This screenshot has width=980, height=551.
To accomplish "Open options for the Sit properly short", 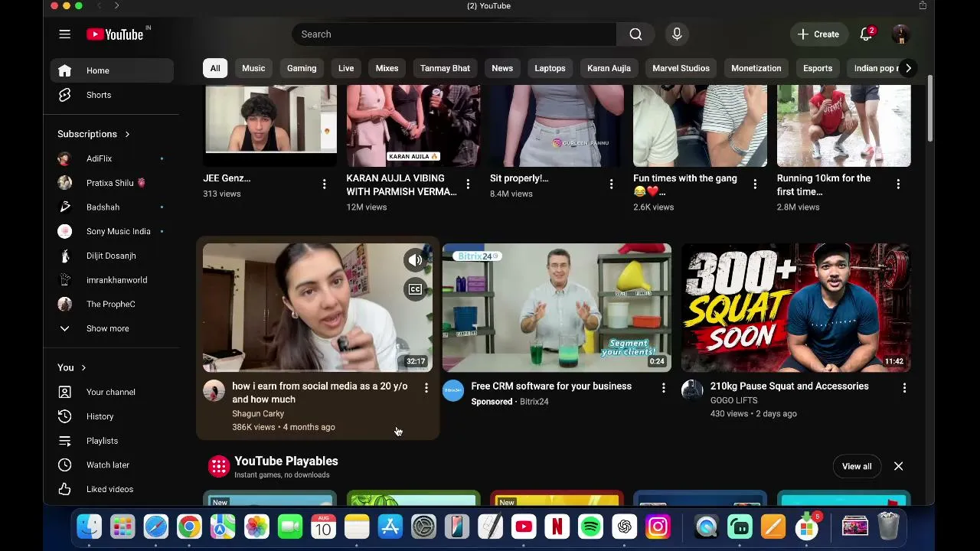I will click(x=611, y=184).
